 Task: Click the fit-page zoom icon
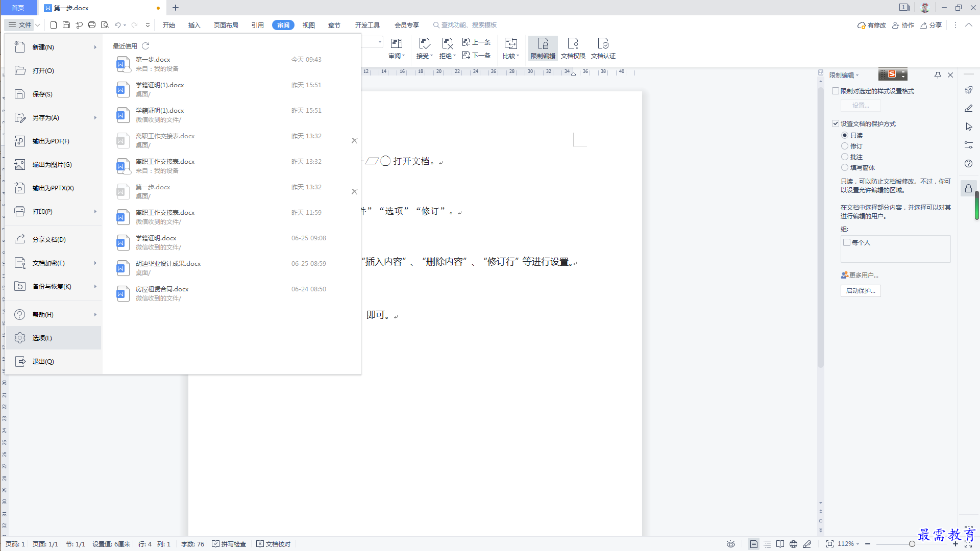point(830,544)
